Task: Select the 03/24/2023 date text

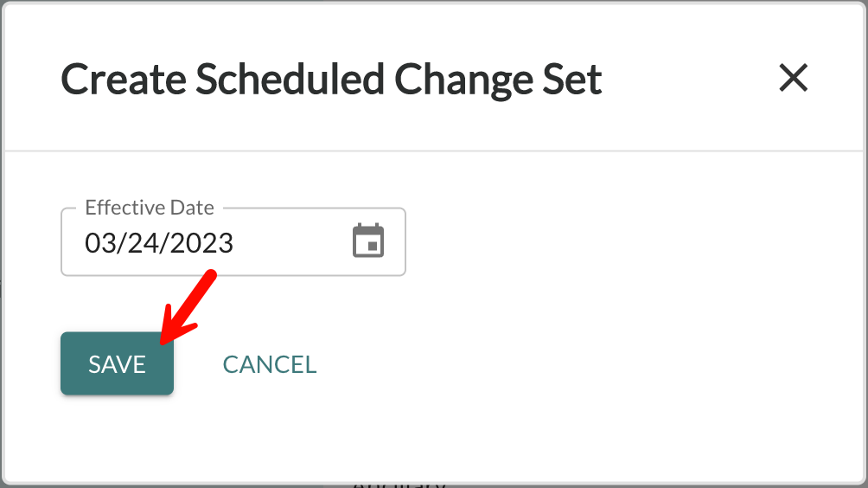Action: pyautogui.click(x=159, y=243)
